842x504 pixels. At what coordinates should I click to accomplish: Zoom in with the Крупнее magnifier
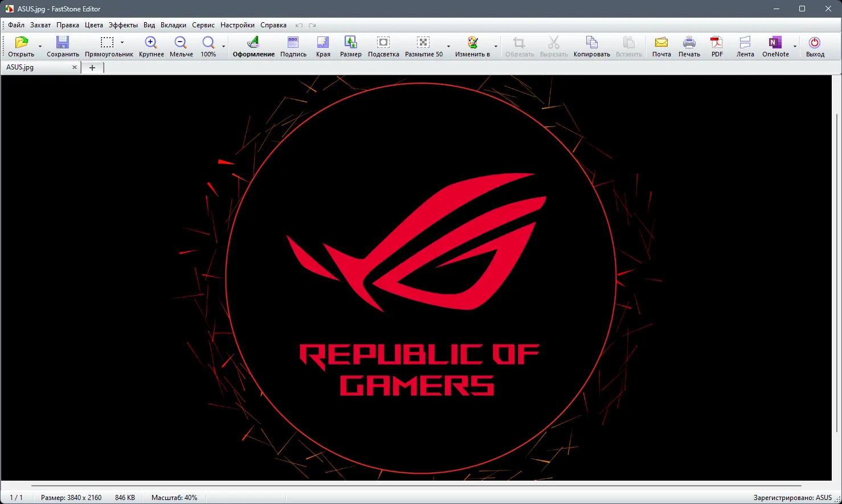[151, 46]
